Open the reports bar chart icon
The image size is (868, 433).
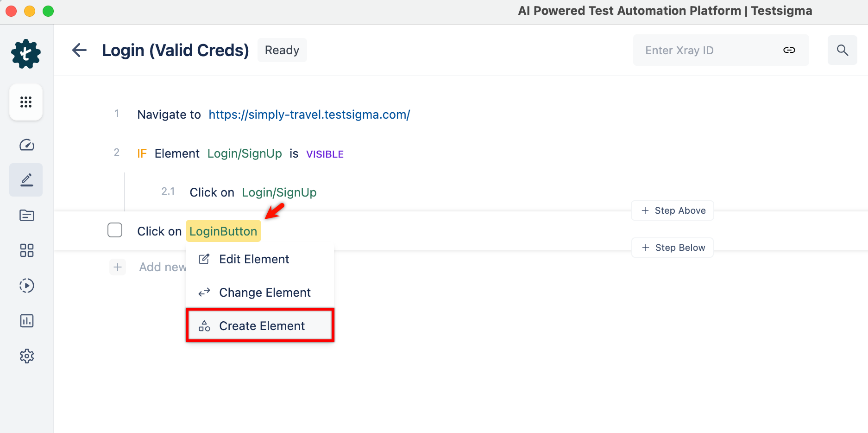26,321
